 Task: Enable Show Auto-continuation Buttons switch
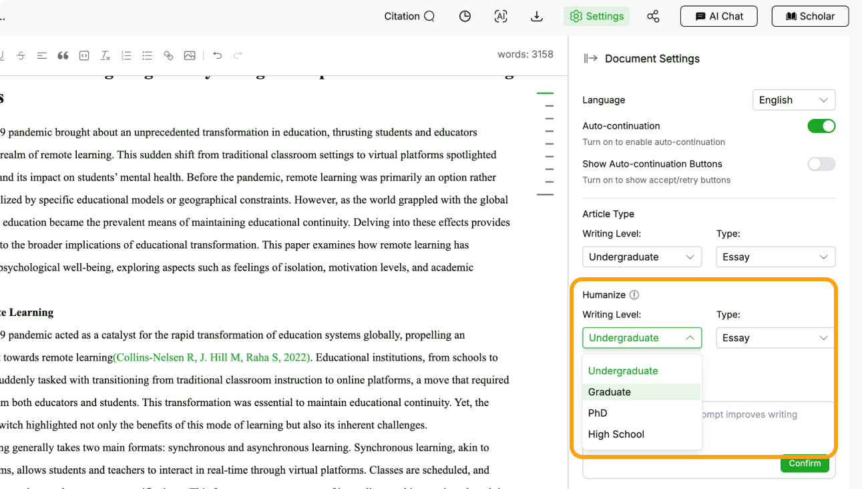821,164
